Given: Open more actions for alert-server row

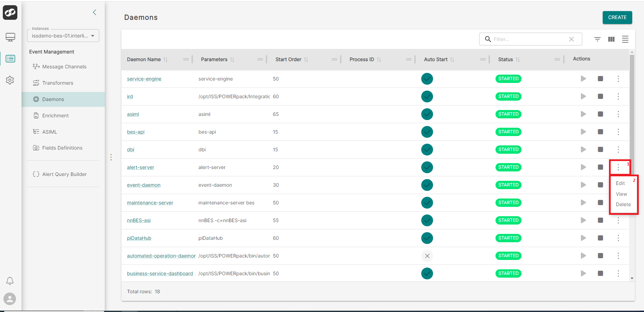Looking at the screenshot, I should coord(618,167).
